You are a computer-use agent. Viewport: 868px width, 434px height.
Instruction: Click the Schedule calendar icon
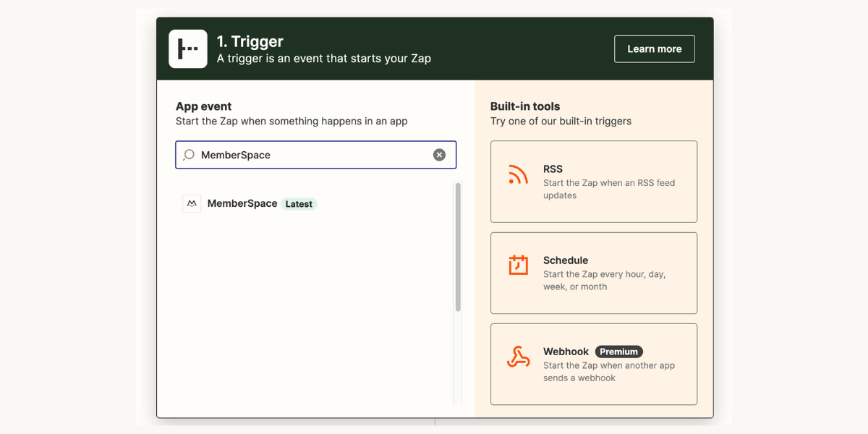click(x=518, y=265)
